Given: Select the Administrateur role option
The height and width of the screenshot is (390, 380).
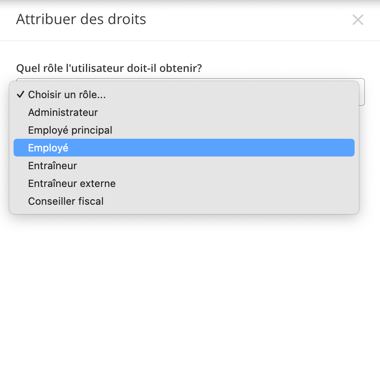Looking at the screenshot, I should pyautogui.click(x=184, y=112).
